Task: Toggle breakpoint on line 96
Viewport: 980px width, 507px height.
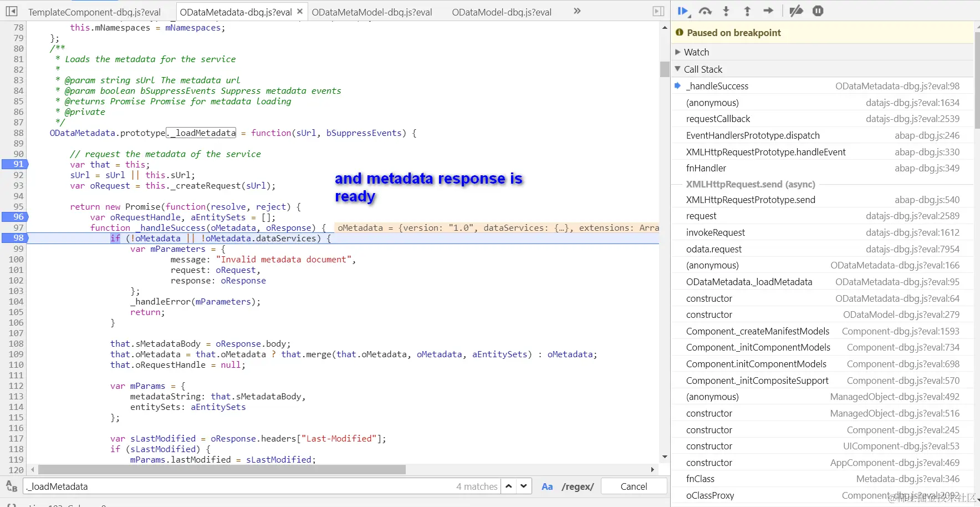Action: click(x=15, y=217)
